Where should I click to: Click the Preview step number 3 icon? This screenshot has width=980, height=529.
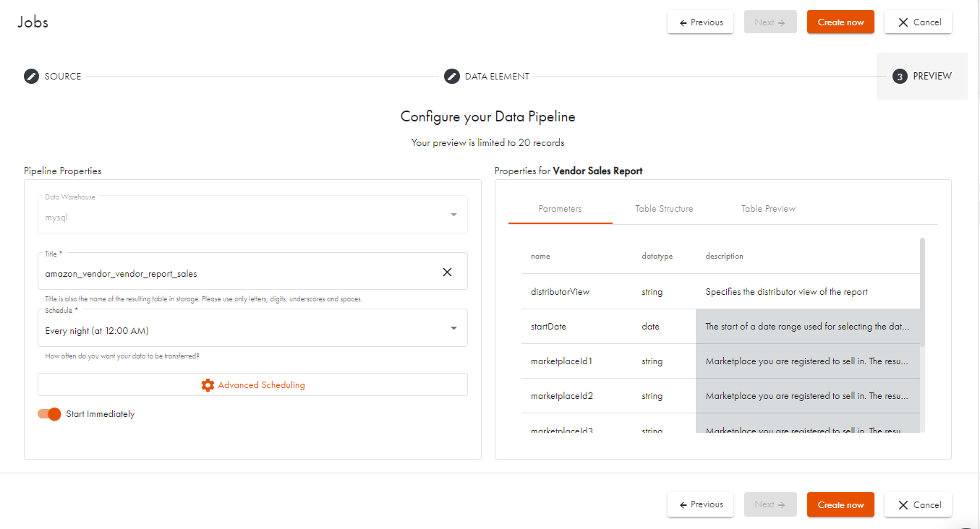pyautogui.click(x=900, y=76)
